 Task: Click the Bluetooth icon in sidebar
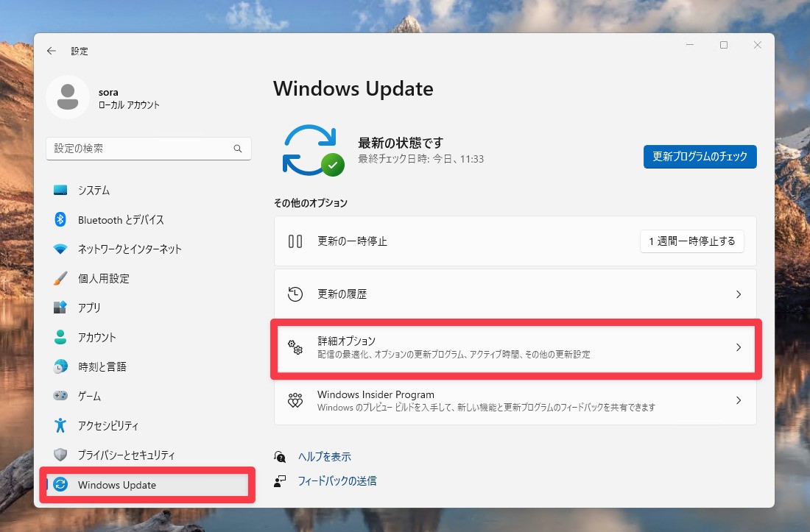pos(60,219)
